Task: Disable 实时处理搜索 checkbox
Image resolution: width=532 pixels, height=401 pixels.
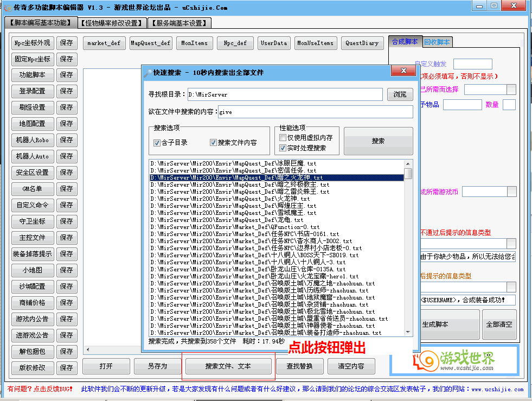Action: click(x=283, y=148)
